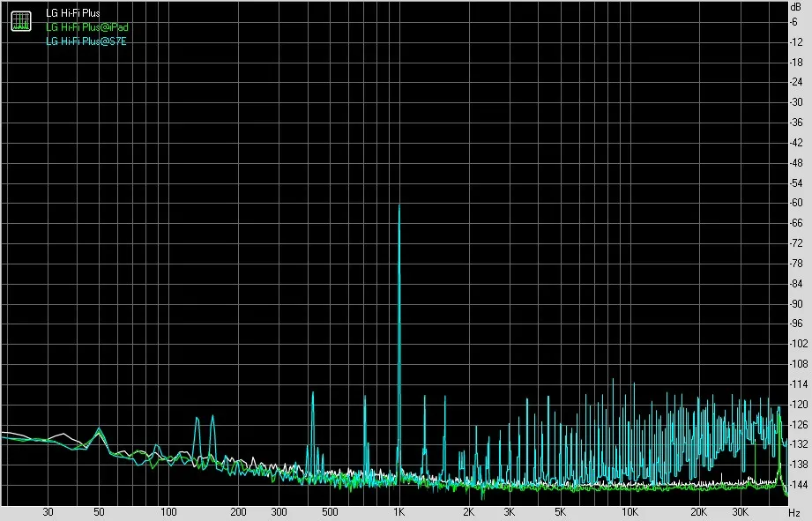The image size is (812, 521).
Task: Click the -144 dB scale label
Action: coord(798,485)
